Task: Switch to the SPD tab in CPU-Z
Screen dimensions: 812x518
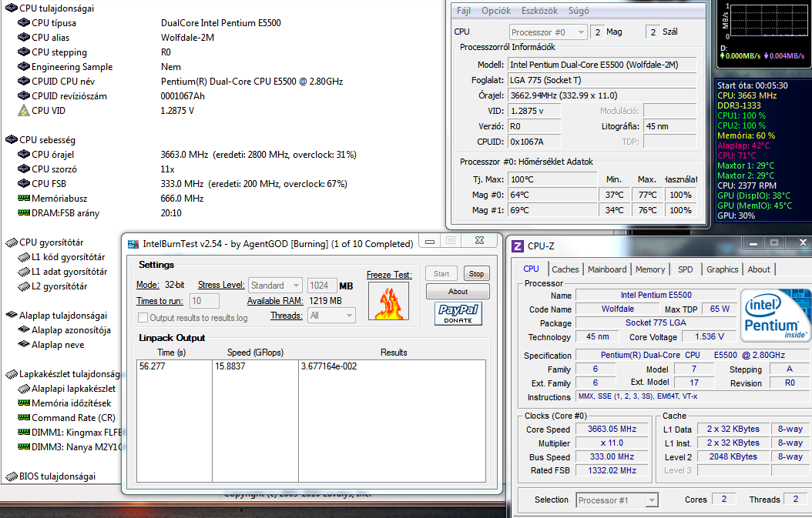Action: point(685,269)
